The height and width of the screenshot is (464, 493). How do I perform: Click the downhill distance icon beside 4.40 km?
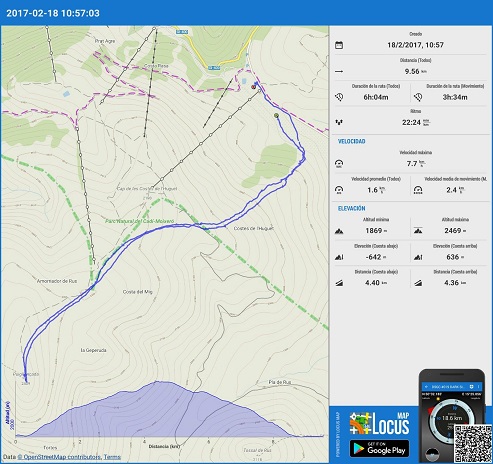(339, 283)
